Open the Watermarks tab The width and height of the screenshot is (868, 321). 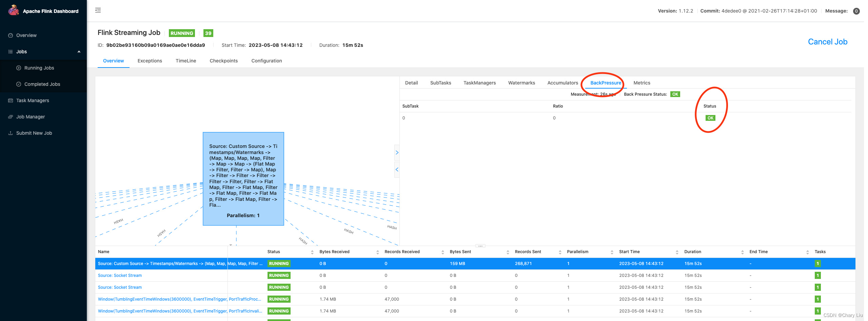(521, 83)
